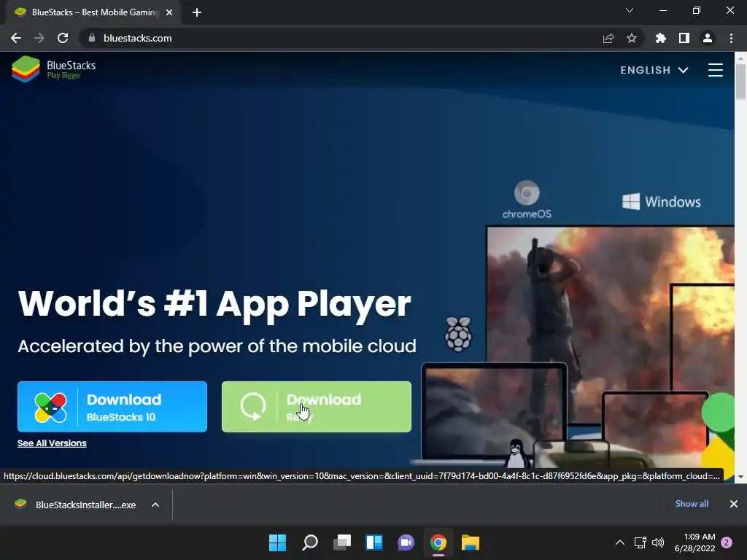Open the clock showing 1:09 AM
This screenshot has height=560, width=747.
click(x=694, y=542)
